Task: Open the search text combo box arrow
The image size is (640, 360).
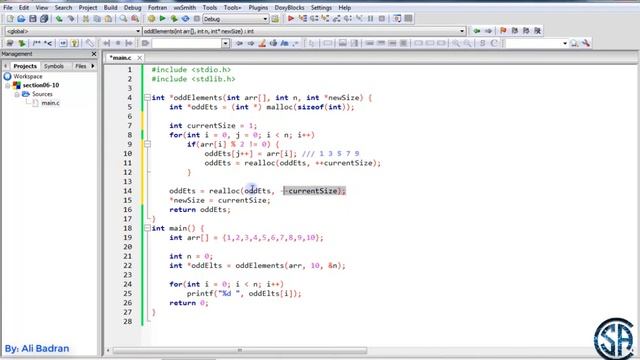Action: (225, 43)
